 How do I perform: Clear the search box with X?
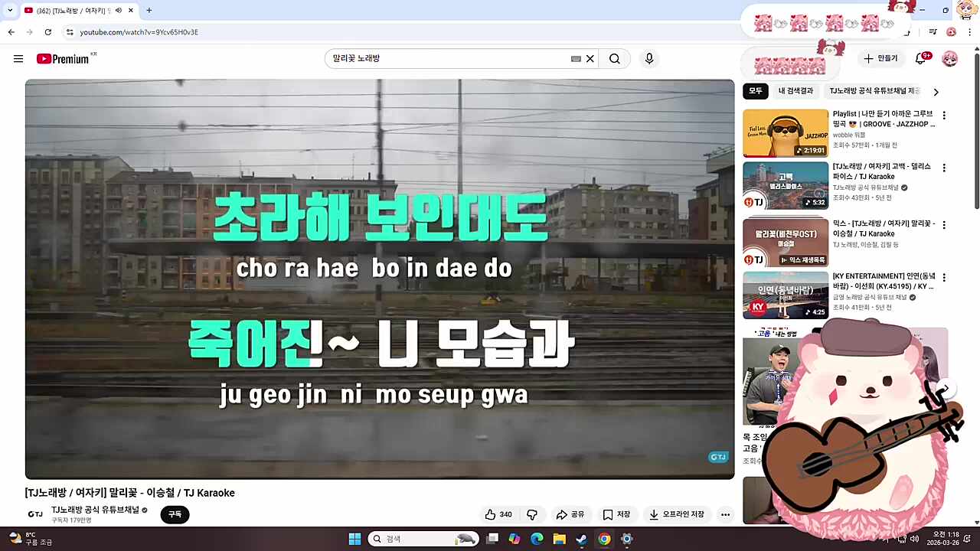(590, 59)
